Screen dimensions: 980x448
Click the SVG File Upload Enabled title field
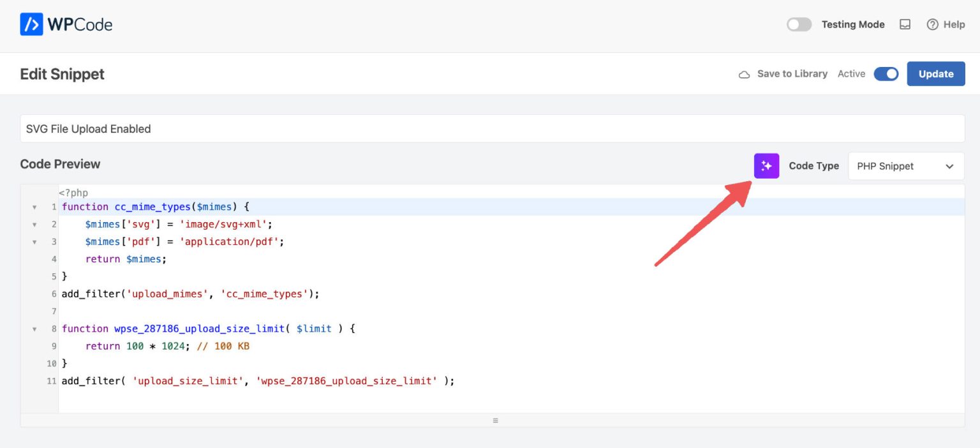pyautogui.click(x=255, y=128)
